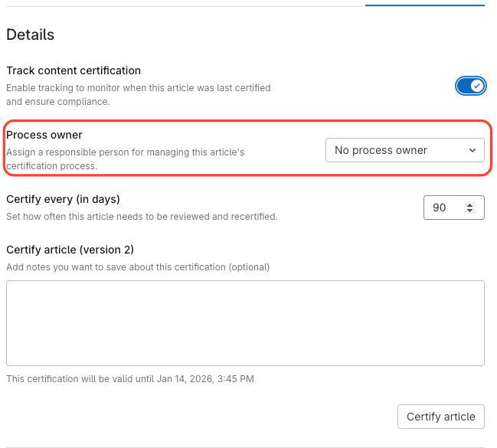Click the certification valid until Jan 14, 2026 text
The height and width of the screenshot is (448, 497).
[130, 378]
